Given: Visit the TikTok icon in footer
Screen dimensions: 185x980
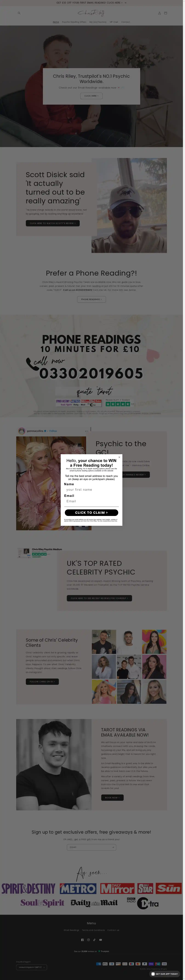Looking at the screenshot, I should [95, 940].
